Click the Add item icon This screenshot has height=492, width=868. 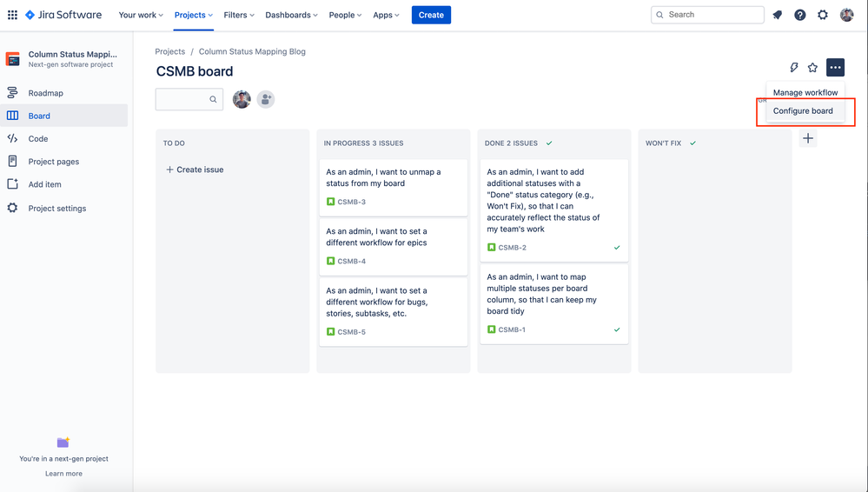click(x=12, y=184)
